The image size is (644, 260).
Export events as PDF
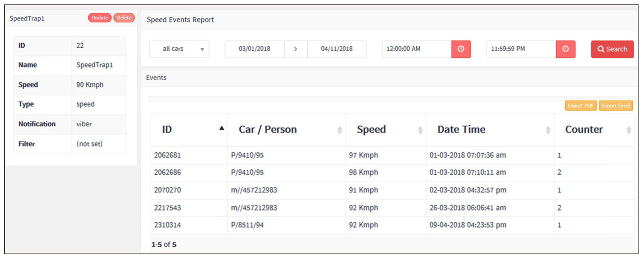[x=580, y=105]
